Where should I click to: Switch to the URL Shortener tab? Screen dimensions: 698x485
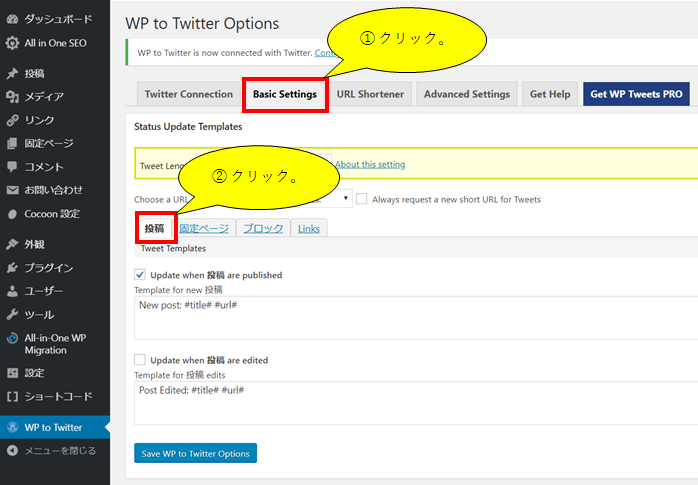click(370, 94)
